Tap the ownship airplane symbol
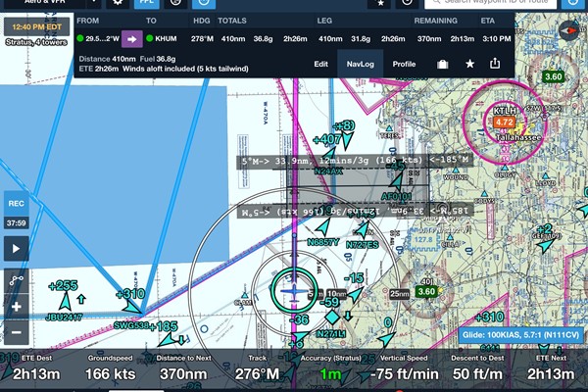This screenshot has width=588, height=392. pyautogui.click(x=294, y=293)
